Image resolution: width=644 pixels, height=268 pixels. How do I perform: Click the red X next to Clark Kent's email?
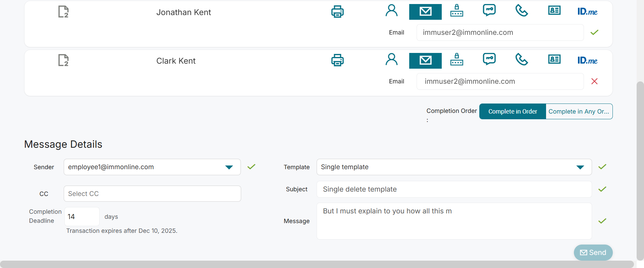594,81
